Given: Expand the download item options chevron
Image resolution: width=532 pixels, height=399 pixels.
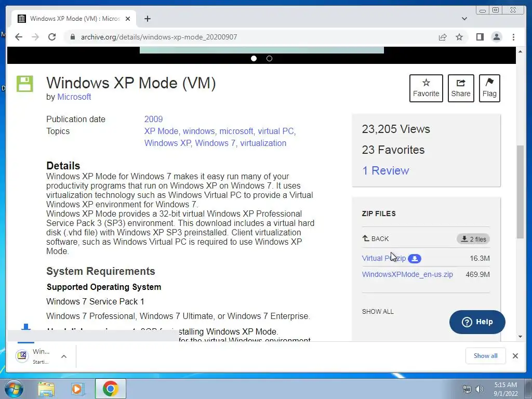Looking at the screenshot, I should [64, 356].
